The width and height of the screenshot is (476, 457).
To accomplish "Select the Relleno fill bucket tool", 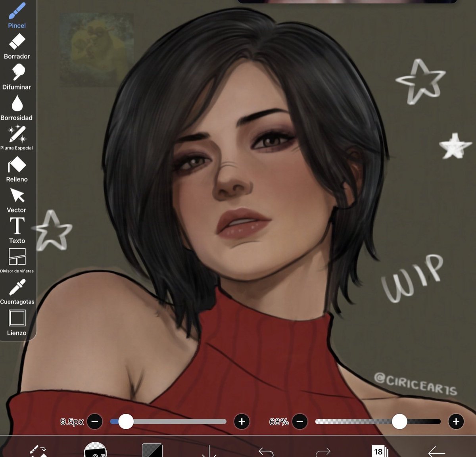I will pos(17,169).
